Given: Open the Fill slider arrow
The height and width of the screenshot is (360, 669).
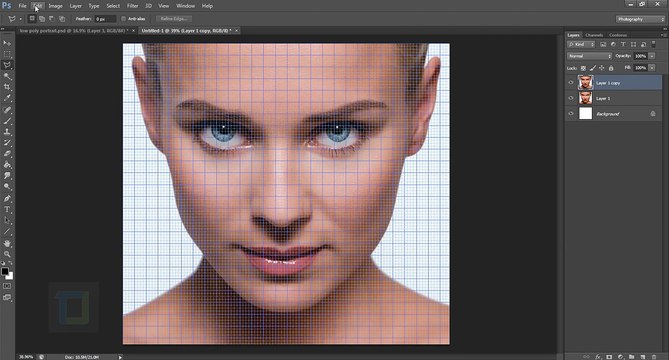Looking at the screenshot, I should 652,68.
